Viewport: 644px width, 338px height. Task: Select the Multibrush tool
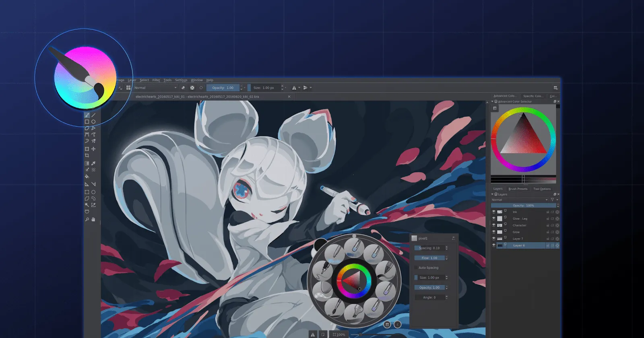93,141
